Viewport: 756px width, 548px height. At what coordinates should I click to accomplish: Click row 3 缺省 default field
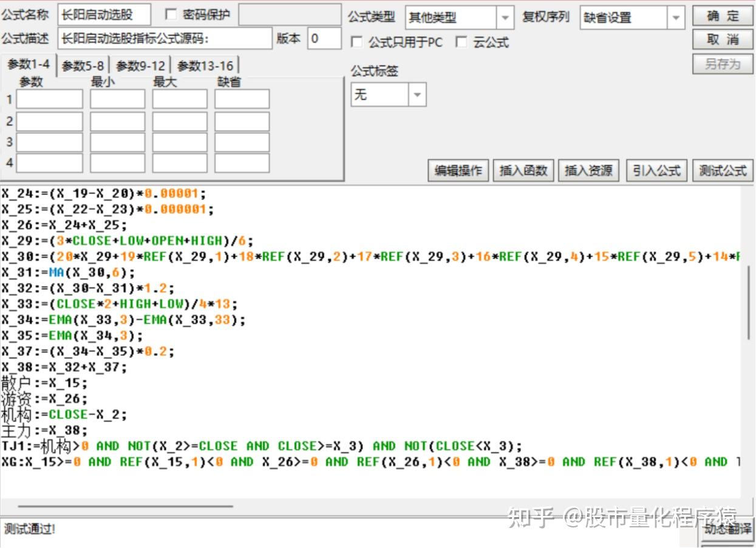point(242,142)
